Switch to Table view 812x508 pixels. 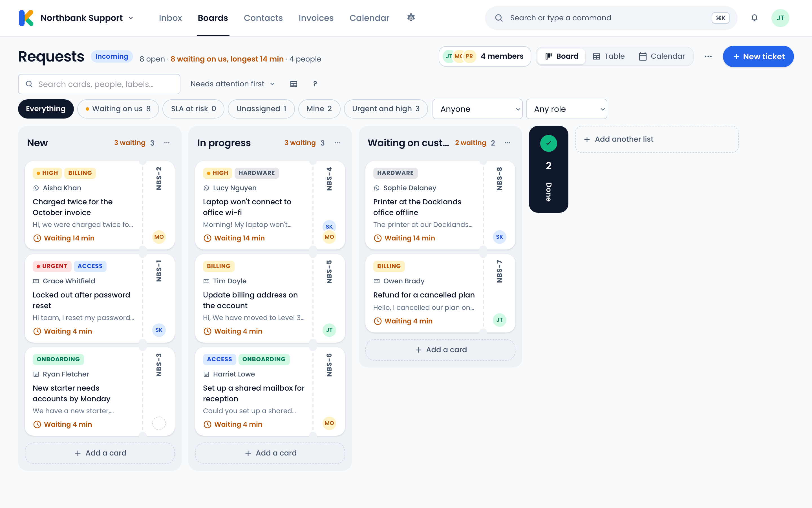[x=609, y=56]
